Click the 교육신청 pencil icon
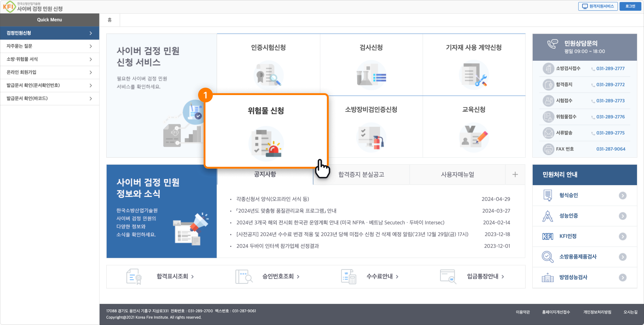The width and height of the screenshot is (644, 325). click(x=474, y=137)
